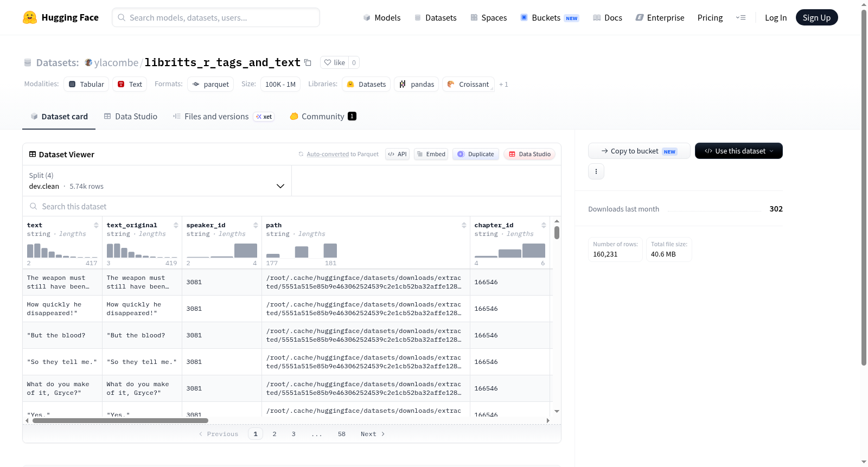The height and width of the screenshot is (467, 868).
Task: Select the 100K - 1M size tag
Action: tap(280, 84)
